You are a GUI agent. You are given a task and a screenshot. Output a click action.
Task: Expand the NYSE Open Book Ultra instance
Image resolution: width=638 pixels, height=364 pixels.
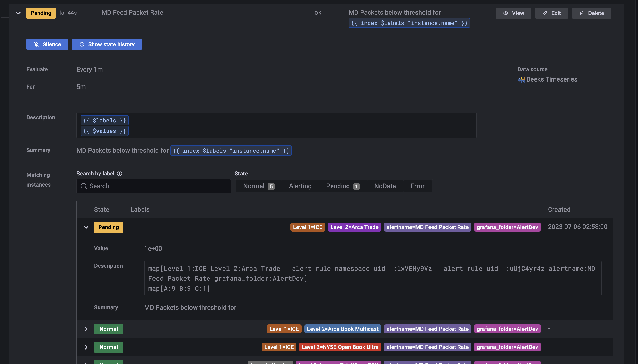point(86,347)
